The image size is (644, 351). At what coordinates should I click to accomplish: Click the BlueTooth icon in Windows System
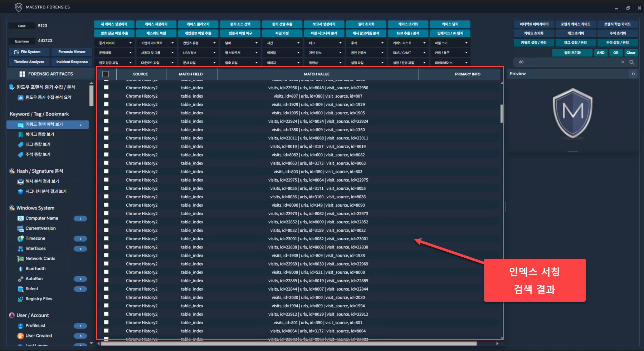(20, 269)
